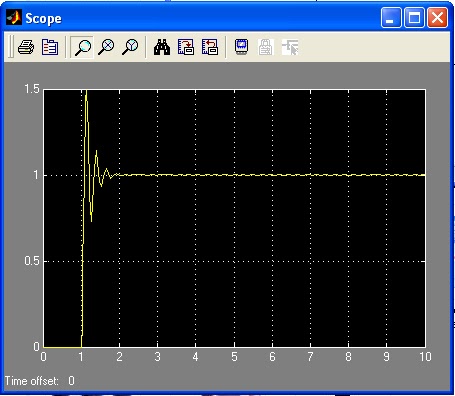Minimize the Scope window
The height and width of the screenshot is (396, 455).
point(391,18)
